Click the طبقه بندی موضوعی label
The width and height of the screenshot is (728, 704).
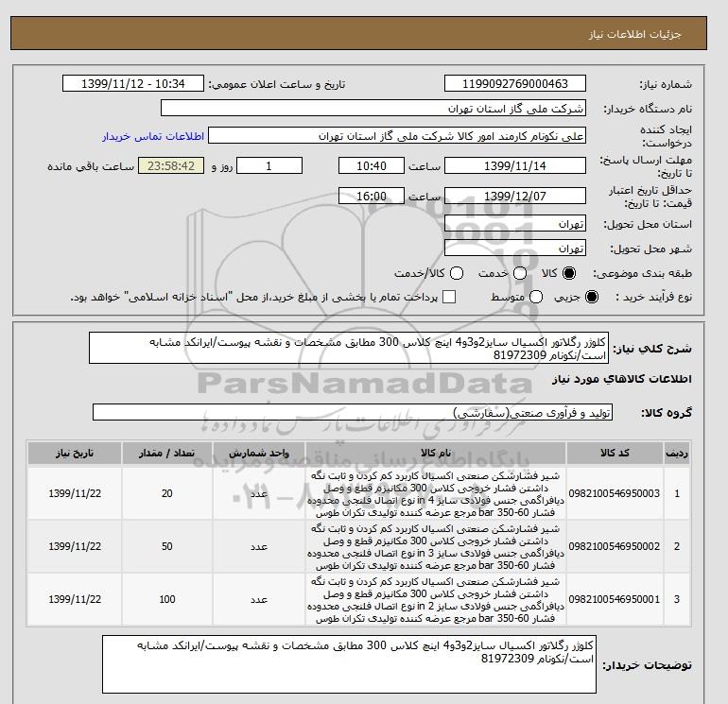[642, 273]
